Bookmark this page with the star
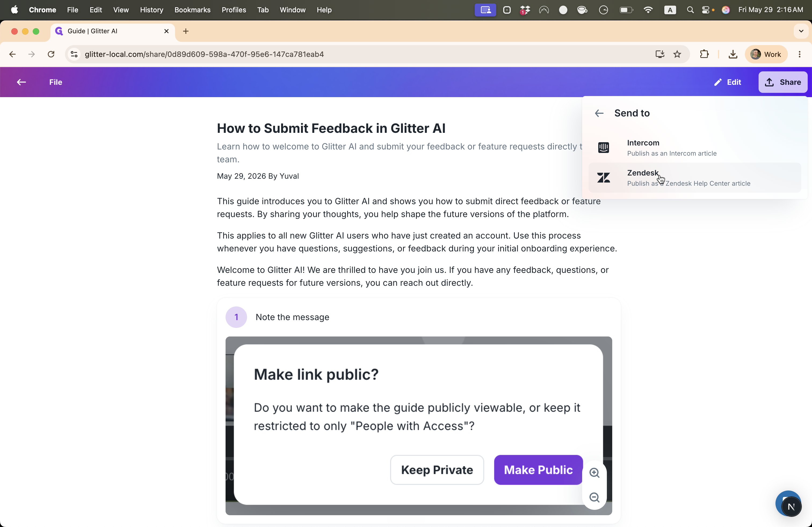The height and width of the screenshot is (527, 812). [x=677, y=54]
